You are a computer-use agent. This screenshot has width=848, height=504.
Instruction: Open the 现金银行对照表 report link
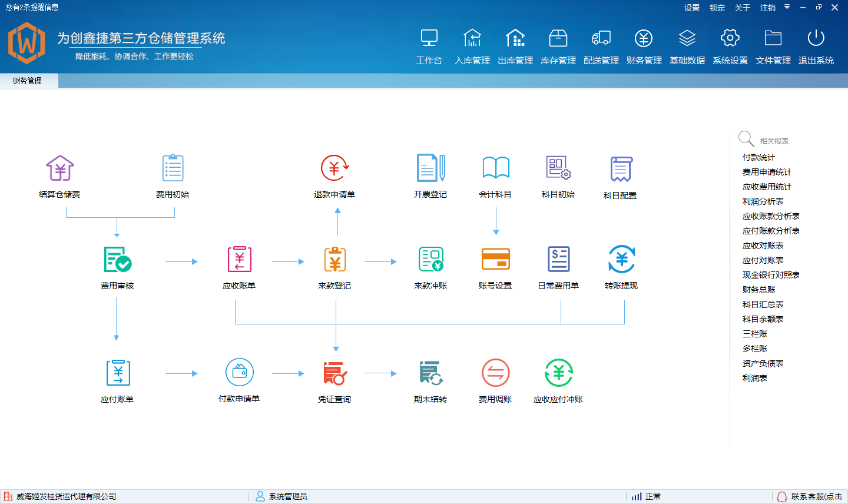pyautogui.click(x=771, y=275)
